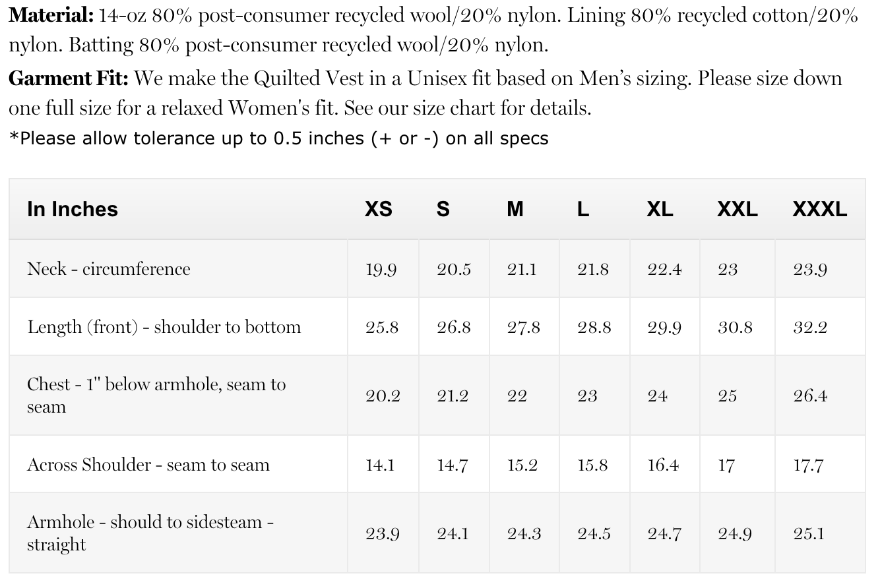This screenshot has height=588, width=880.
Task: Click the "Chest - 1" below armhole" row label
Action: 156,395
